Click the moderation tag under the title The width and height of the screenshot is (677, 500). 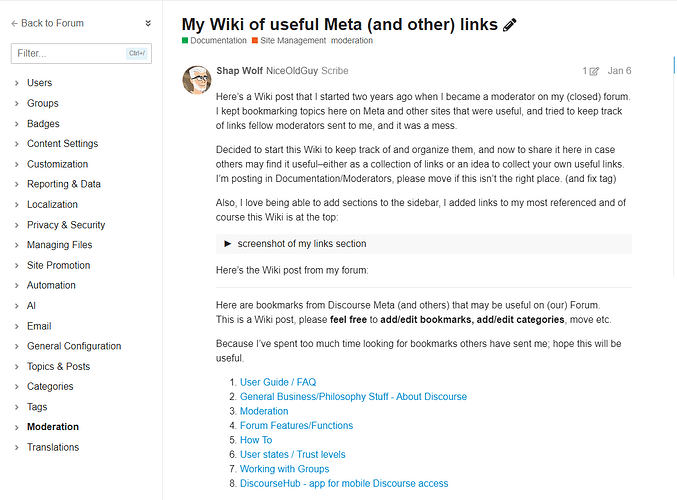[x=352, y=41]
